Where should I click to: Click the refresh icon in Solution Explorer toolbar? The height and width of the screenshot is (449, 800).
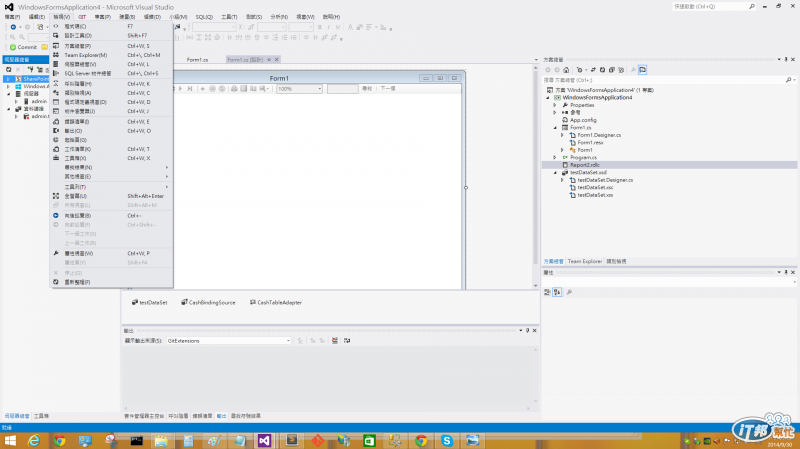(602, 70)
